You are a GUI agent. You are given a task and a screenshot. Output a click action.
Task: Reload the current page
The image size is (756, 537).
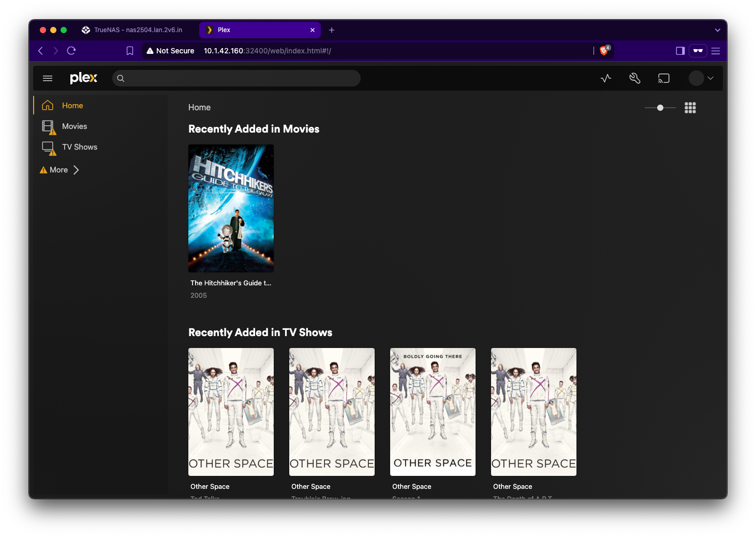click(x=71, y=51)
